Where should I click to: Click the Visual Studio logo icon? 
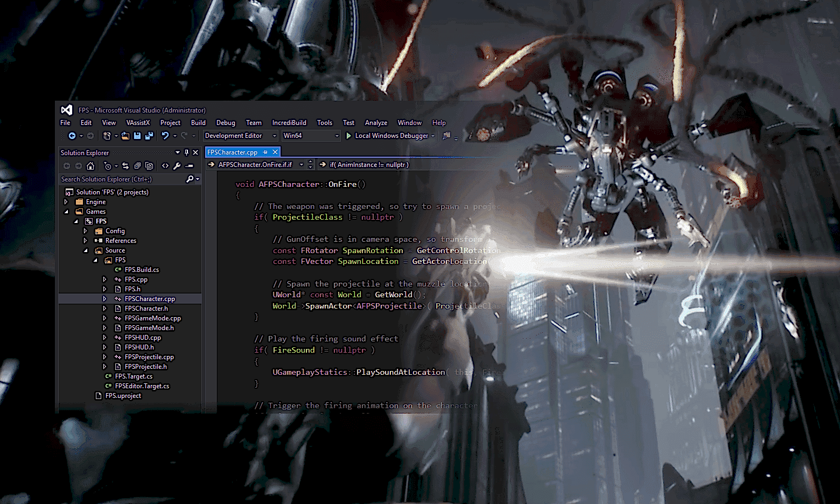point(66,110)
